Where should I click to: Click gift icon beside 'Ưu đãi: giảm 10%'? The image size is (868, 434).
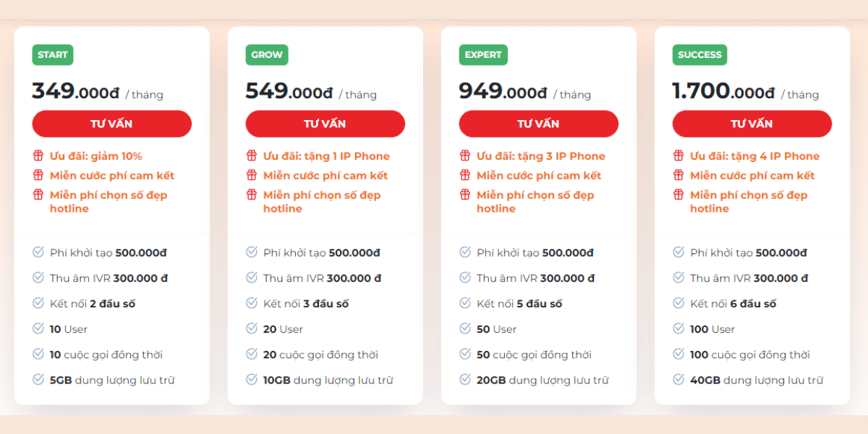(38, 156)
